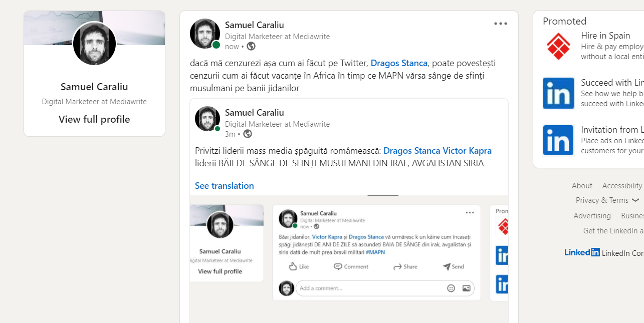Click the Promoted heading
The width and height of the screenshot is (644, 323).
tap(564, 21)
